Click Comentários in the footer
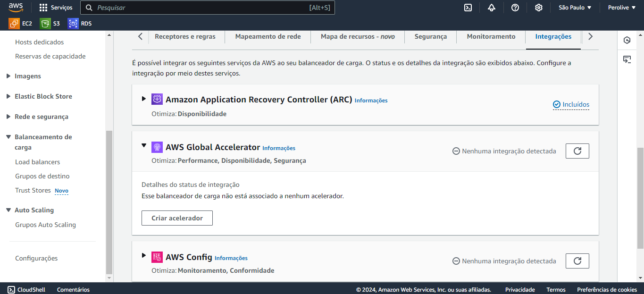Viewport: 644px width, 294px height. click(73, 290)
